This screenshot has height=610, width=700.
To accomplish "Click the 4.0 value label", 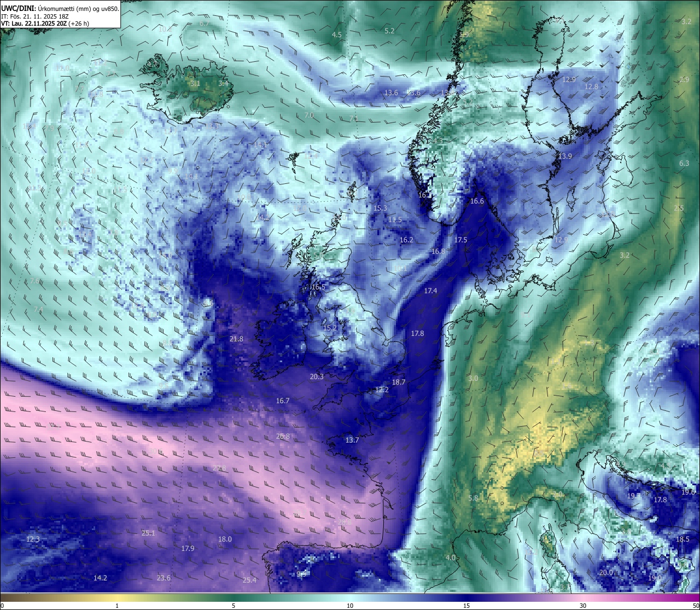I will point(451,557).
